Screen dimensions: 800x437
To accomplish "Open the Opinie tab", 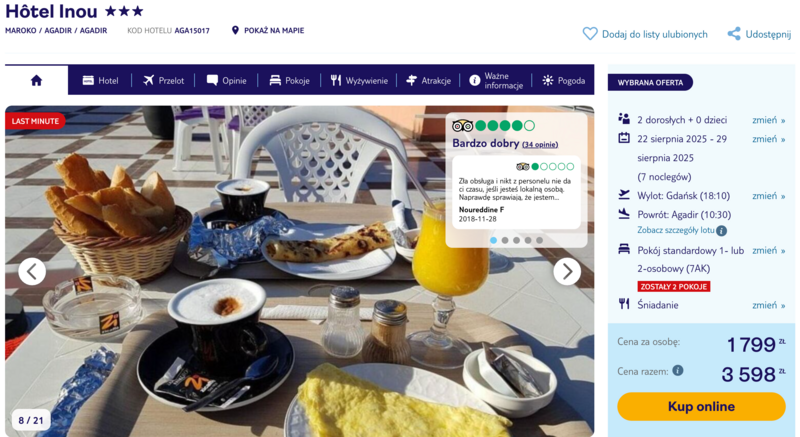I will click(x=227, y=81).
